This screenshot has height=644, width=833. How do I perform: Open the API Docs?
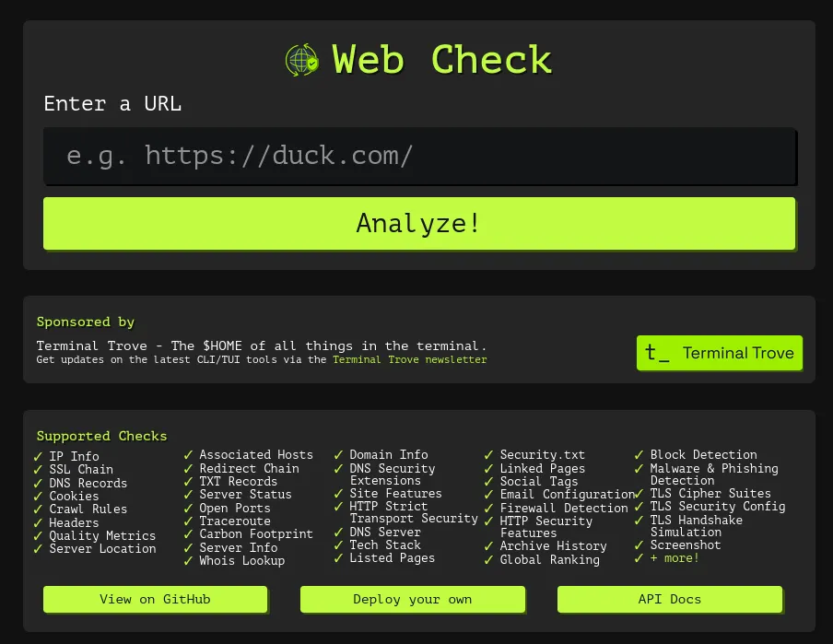point(669,599)
